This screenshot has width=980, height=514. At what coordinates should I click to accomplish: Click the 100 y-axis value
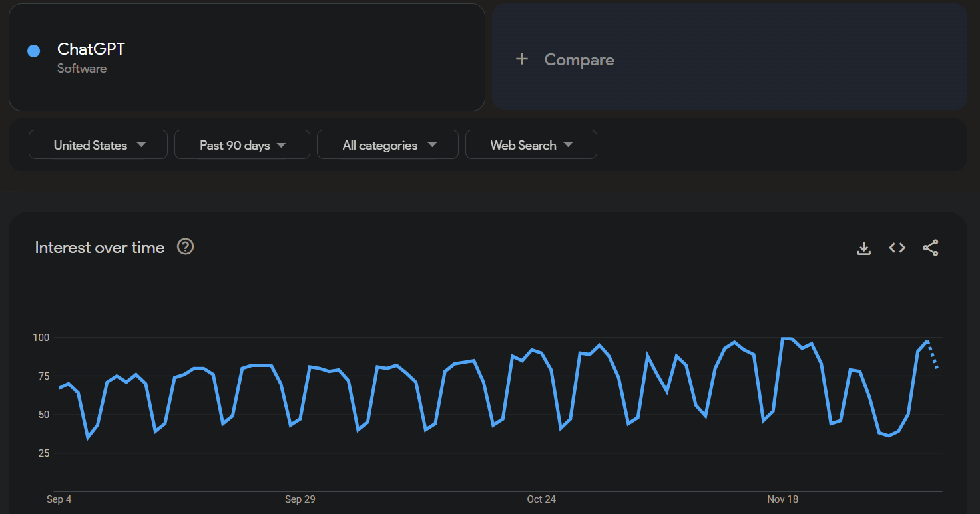point(41,338)
